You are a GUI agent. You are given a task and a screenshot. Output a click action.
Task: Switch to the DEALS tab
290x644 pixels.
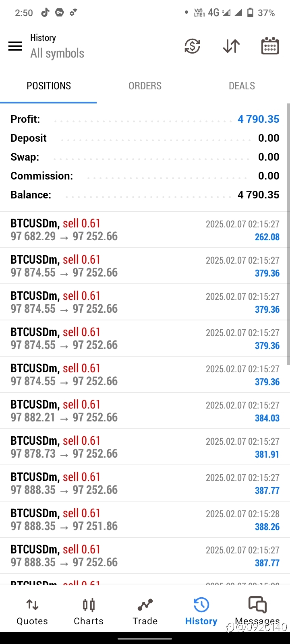(x=242, y=86)
